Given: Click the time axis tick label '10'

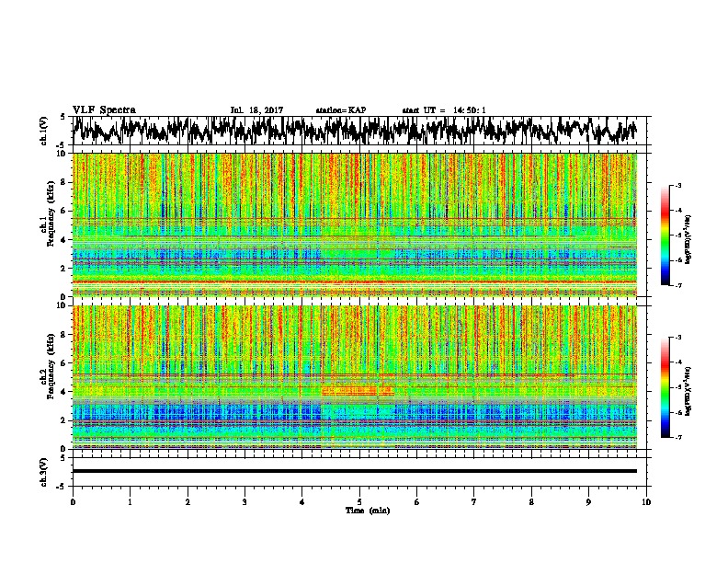Looking at the screenshot, I should tap(646, 502).
